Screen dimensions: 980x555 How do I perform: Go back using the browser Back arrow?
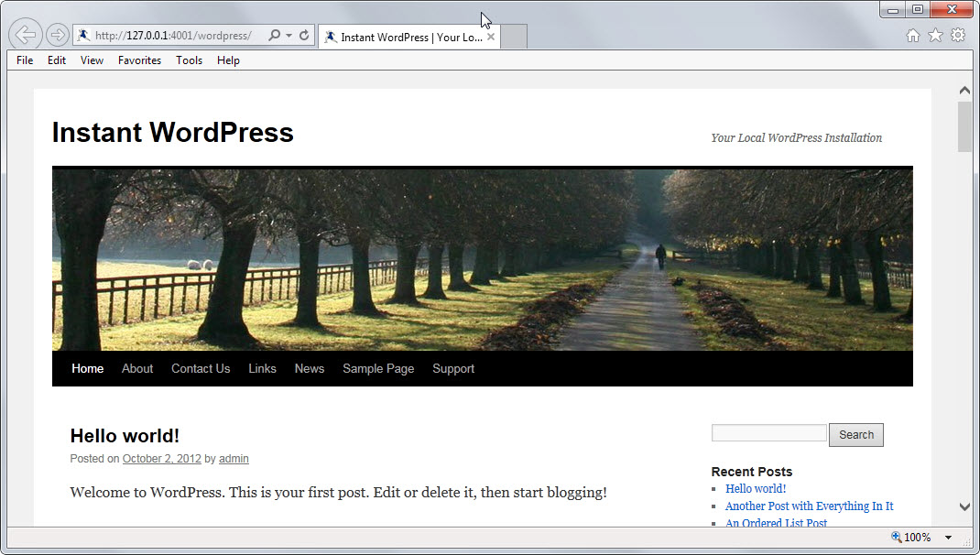click(25, 35)
